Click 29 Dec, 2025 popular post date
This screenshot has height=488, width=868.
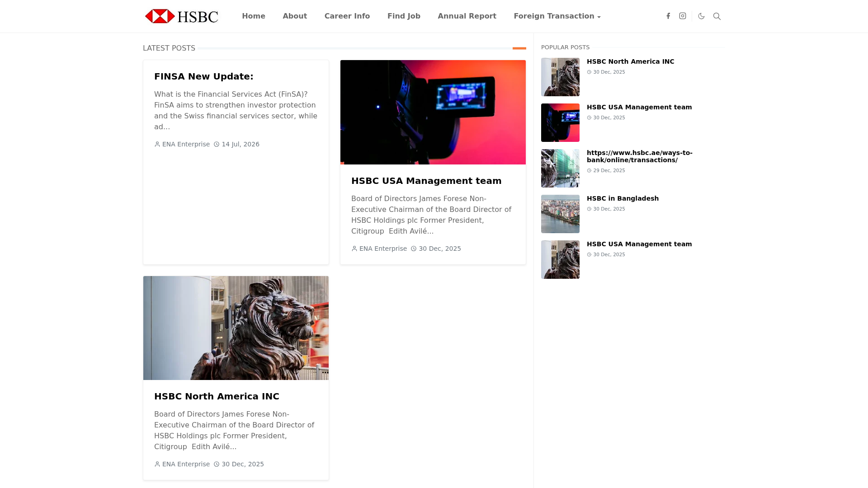(x=609, y=171)
